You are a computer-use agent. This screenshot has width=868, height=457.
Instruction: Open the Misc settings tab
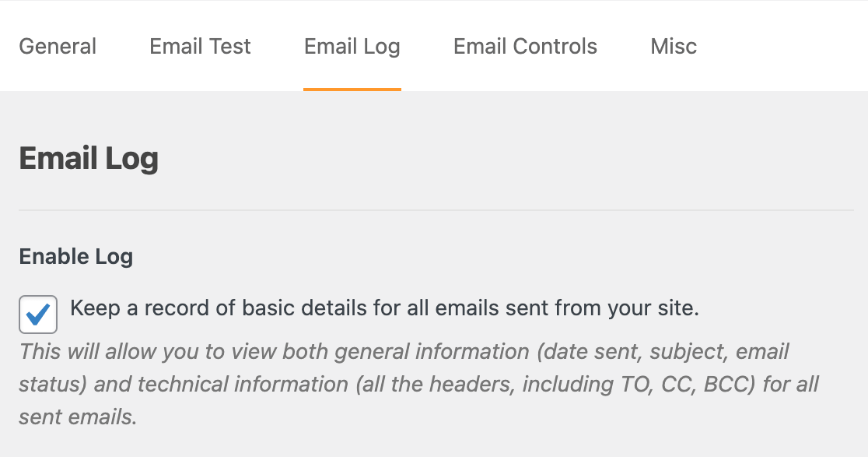point(673,46)
